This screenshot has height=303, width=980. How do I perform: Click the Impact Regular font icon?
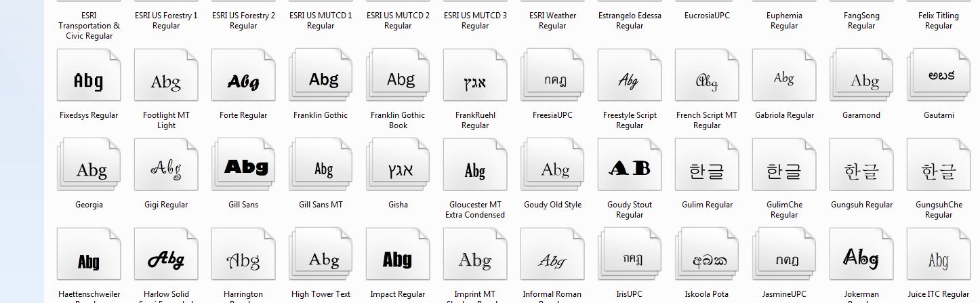(x=398, y=255)
